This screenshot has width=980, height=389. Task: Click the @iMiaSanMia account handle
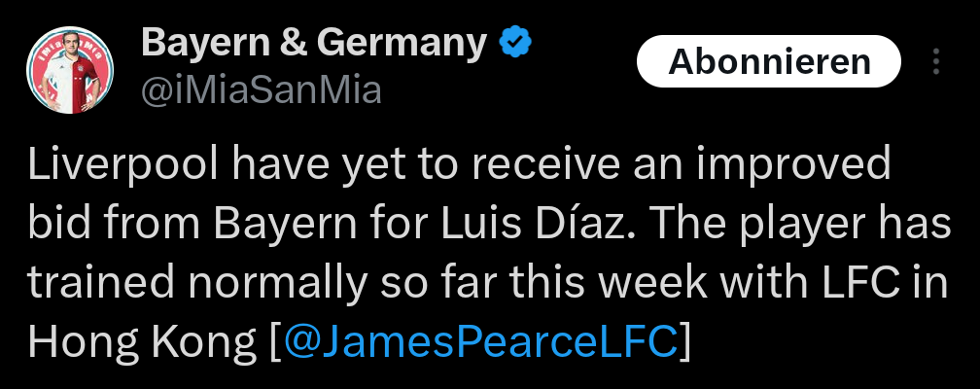262,90
